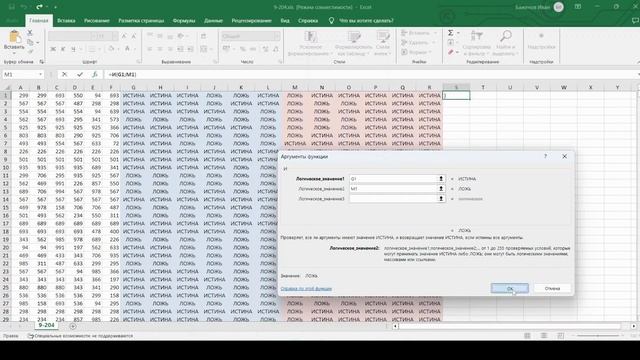
Task: Click the fill color bucket icon
Action: pos(111,49)
